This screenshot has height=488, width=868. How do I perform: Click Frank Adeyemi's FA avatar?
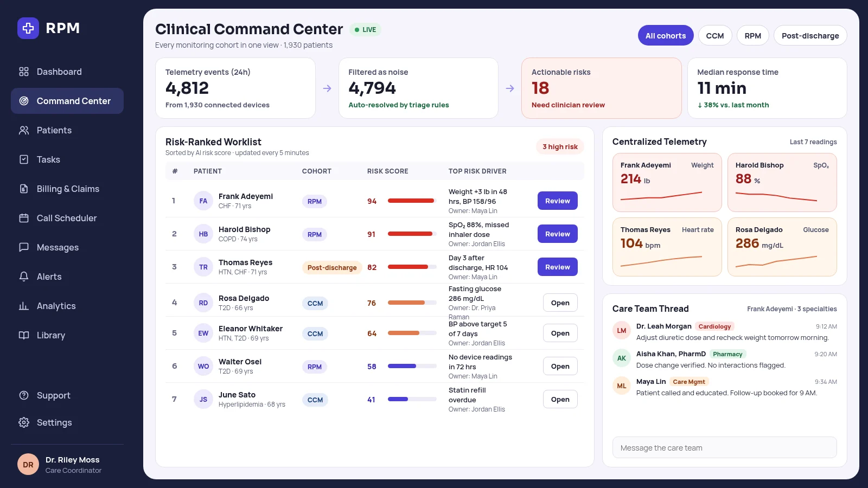click(203, 201)
